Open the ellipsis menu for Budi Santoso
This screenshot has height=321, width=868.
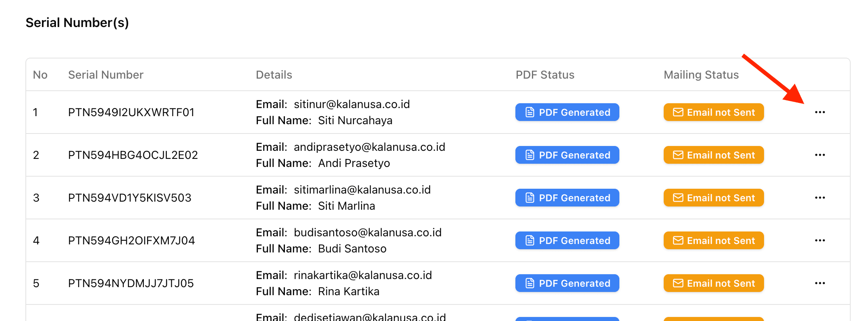820,240
